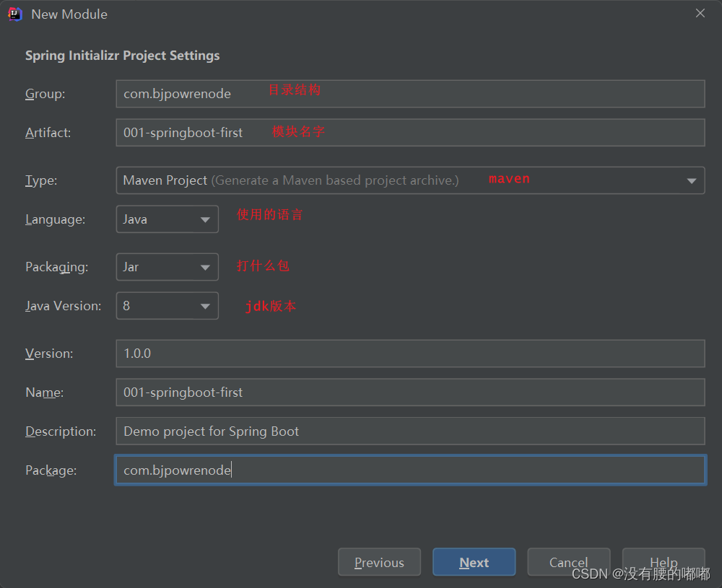Click the Java Version label

pos(63,305)
